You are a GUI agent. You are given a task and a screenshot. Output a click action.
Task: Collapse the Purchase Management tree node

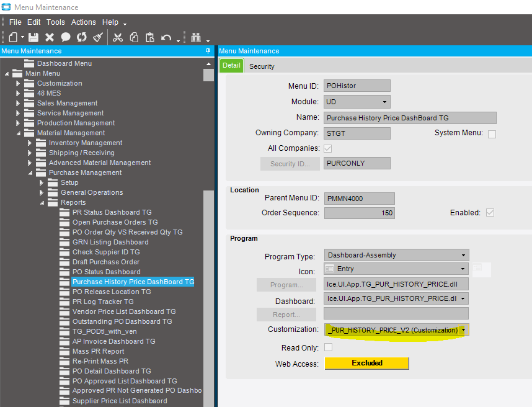(x=30, y=173)
